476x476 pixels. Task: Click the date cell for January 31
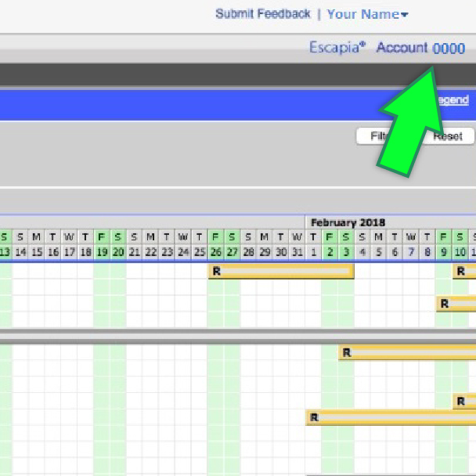[x=297, y=252]
